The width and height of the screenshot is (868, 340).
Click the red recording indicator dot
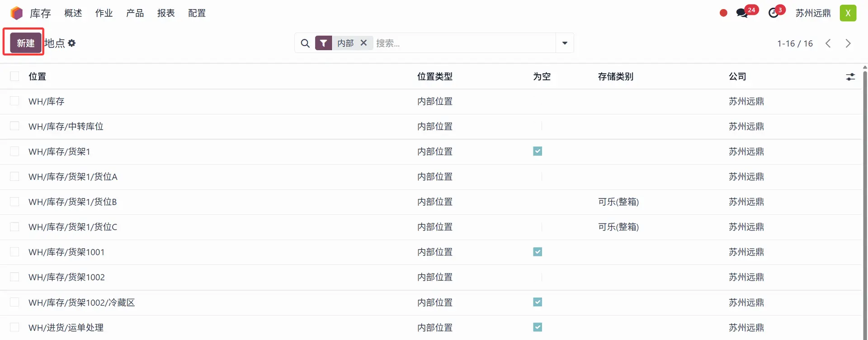coord(723,13)
